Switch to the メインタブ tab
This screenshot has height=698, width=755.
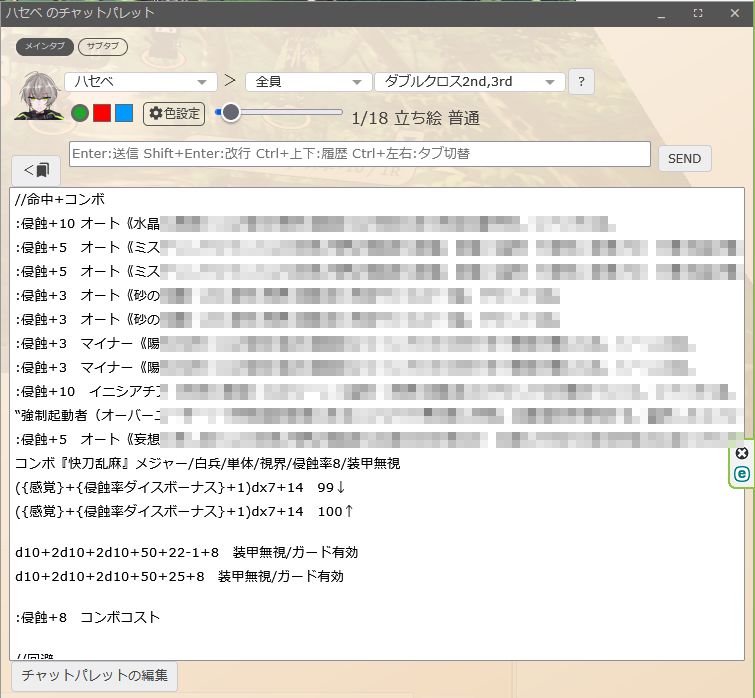(x=44, y=47)
